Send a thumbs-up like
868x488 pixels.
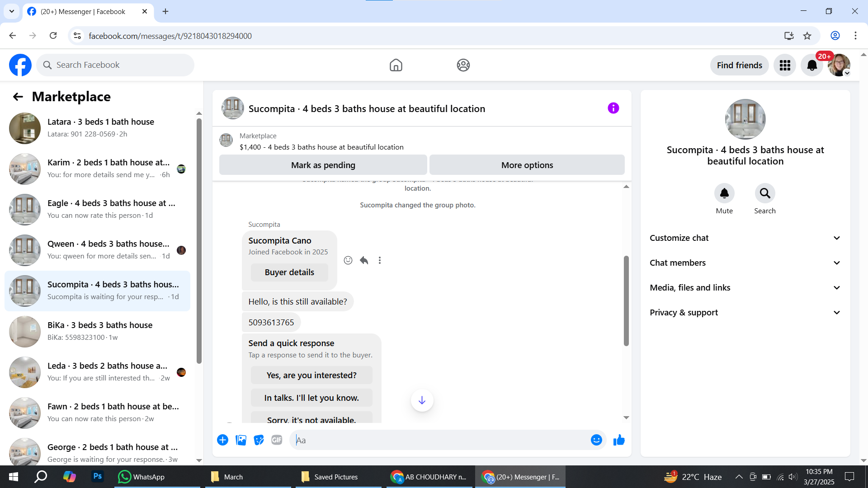(619, 440)
